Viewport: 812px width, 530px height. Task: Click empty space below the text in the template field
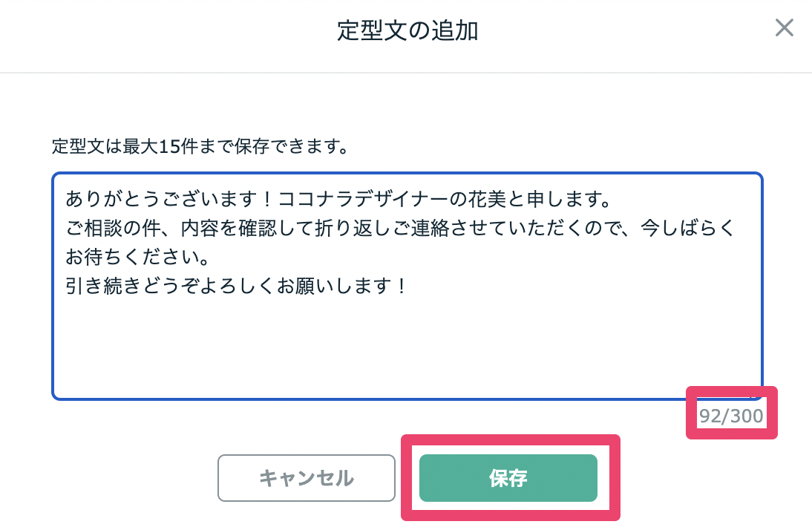(407, 349)
